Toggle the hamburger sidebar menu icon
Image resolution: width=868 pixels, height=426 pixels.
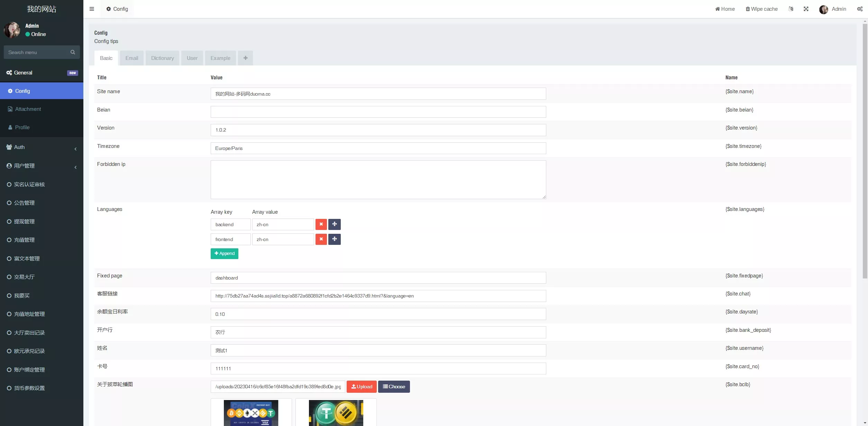92,9
